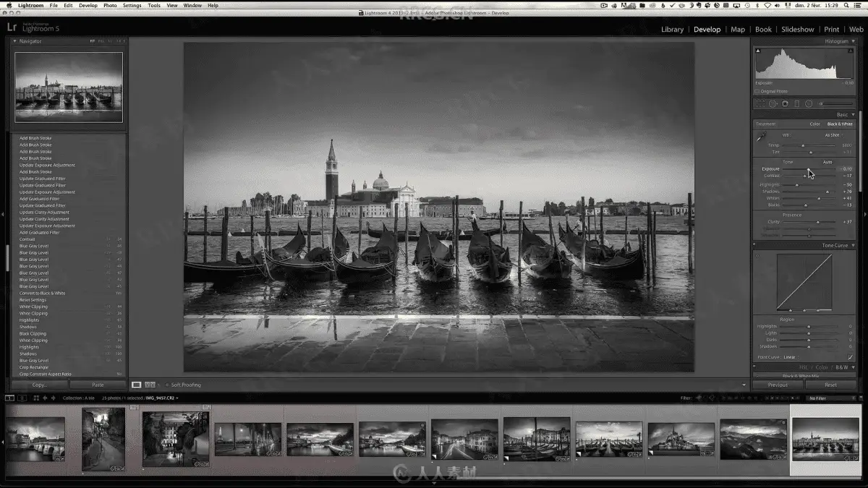The width and height of the screenshot is (868, 488).
Task: Set treatment to Black & White
Action: coord(840,124)
